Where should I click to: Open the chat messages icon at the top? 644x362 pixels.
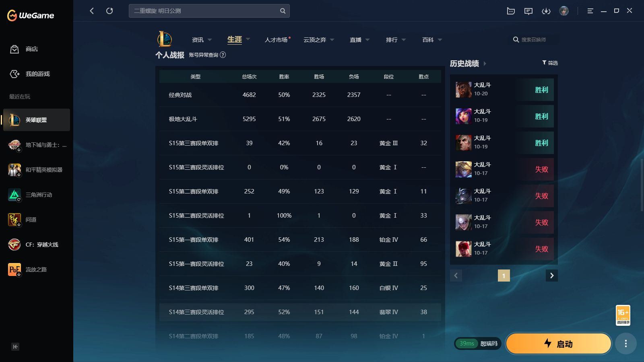click(528, 11)
